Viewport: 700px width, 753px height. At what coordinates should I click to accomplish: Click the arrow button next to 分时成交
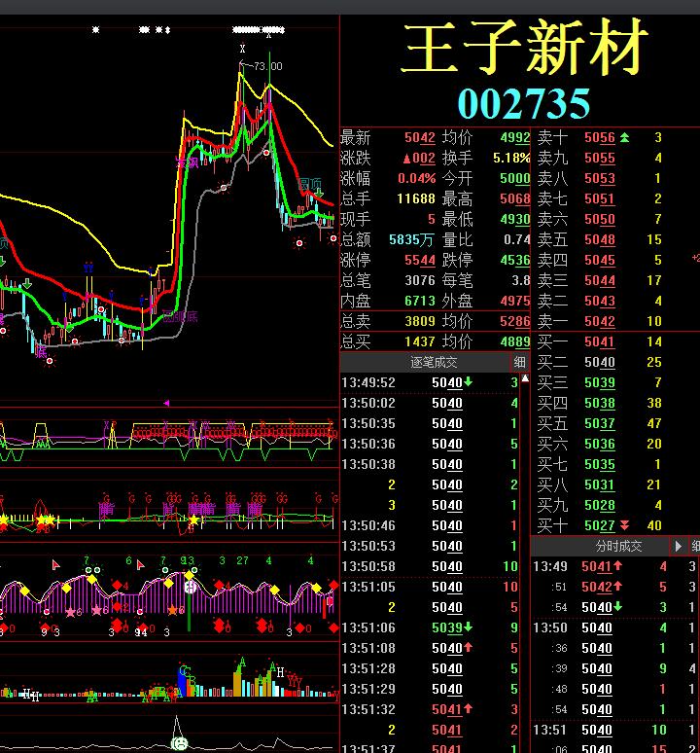(x=678, y=546)
